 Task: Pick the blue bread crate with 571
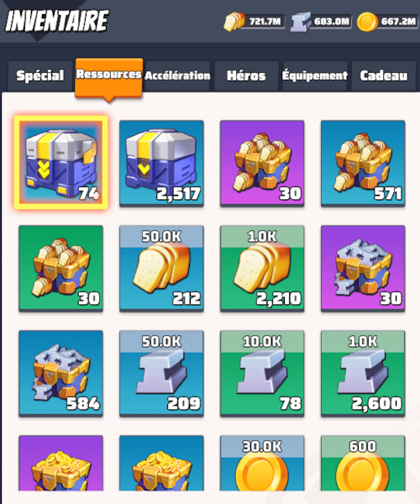click(363, 164)
